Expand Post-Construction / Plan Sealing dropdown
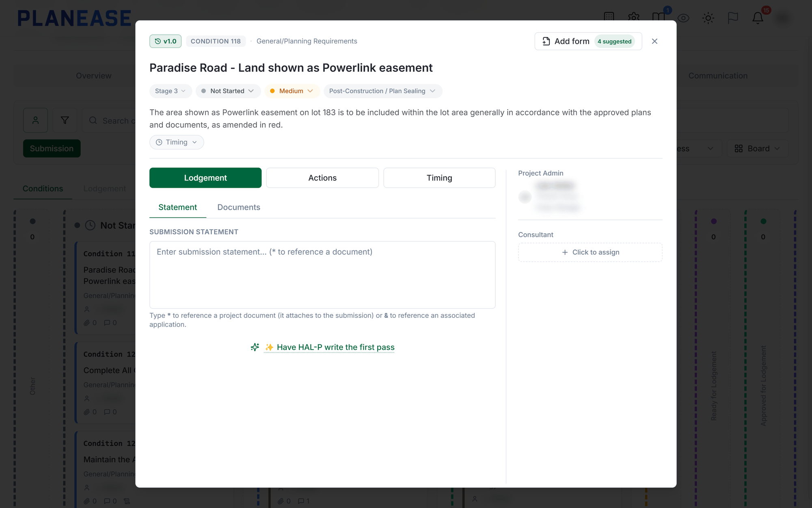Image resolution: width=812 pixels, height=508 pixels. tap(382, 91)
